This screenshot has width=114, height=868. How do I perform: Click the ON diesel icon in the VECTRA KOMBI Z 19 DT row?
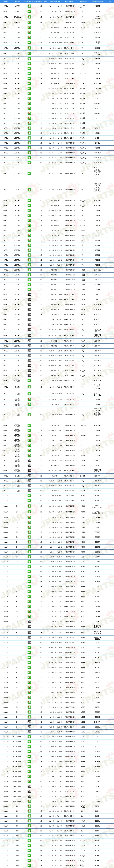click(x=29, y=460)
